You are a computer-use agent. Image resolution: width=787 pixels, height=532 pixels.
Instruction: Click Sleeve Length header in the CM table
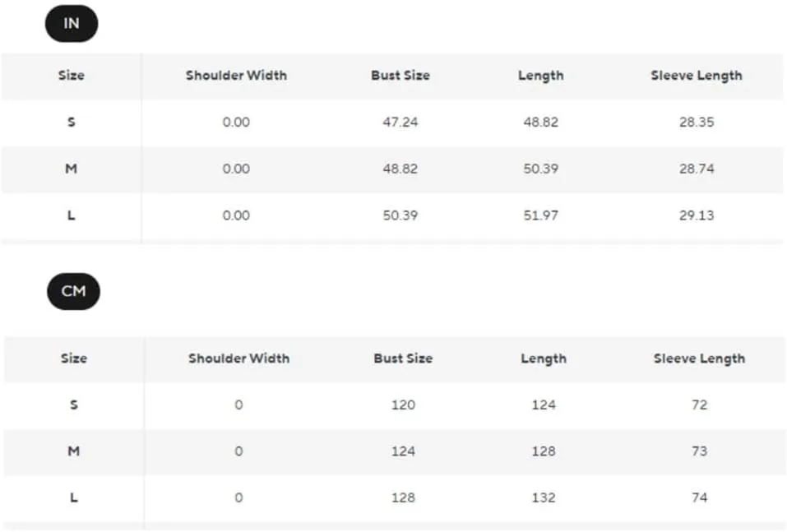tap(699, 359)
